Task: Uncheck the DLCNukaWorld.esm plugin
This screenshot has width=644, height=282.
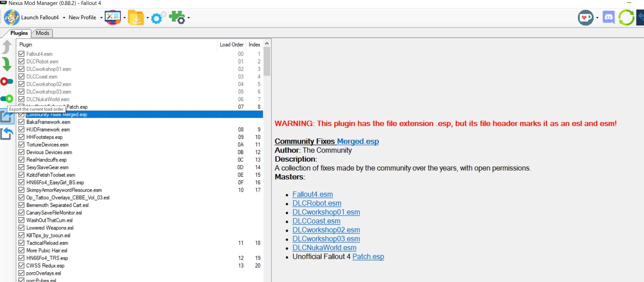Action: coord(22,99)
